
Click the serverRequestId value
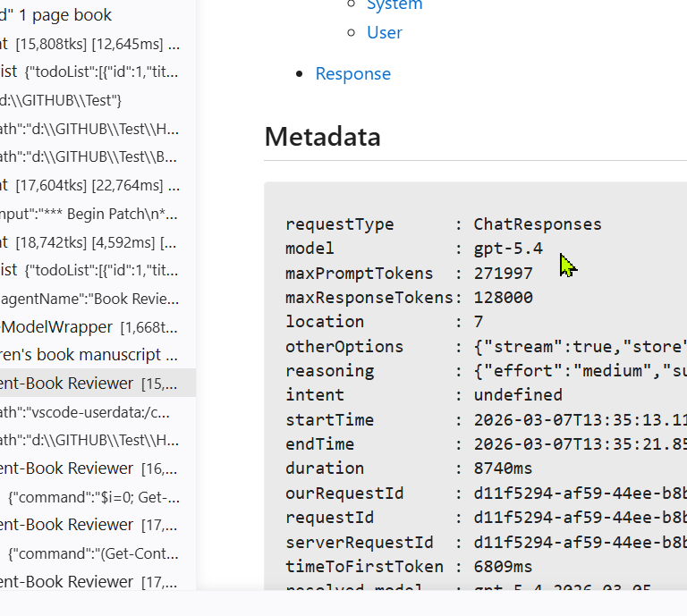[580, 543]
